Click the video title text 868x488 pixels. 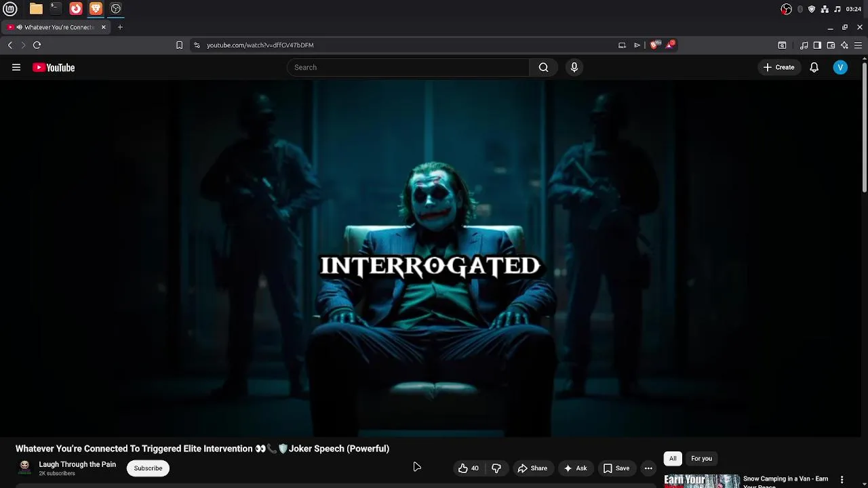click(202, 449)
